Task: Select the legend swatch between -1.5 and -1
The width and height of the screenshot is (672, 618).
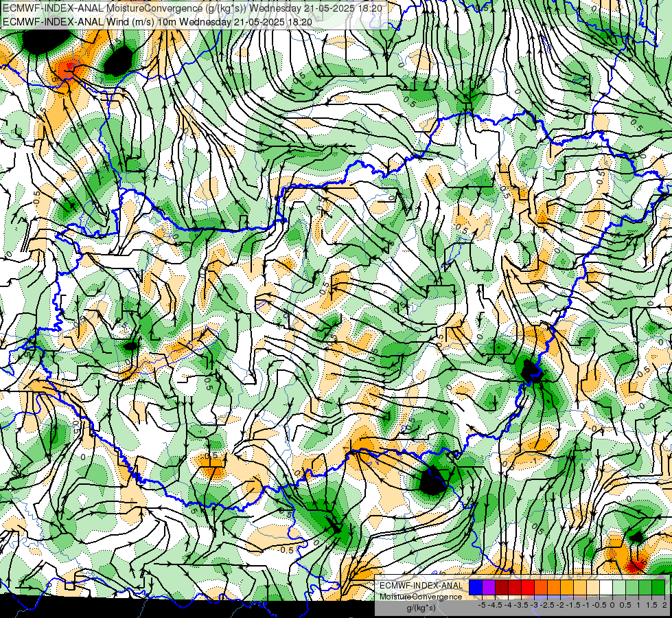Action: [x=580, y=588]
